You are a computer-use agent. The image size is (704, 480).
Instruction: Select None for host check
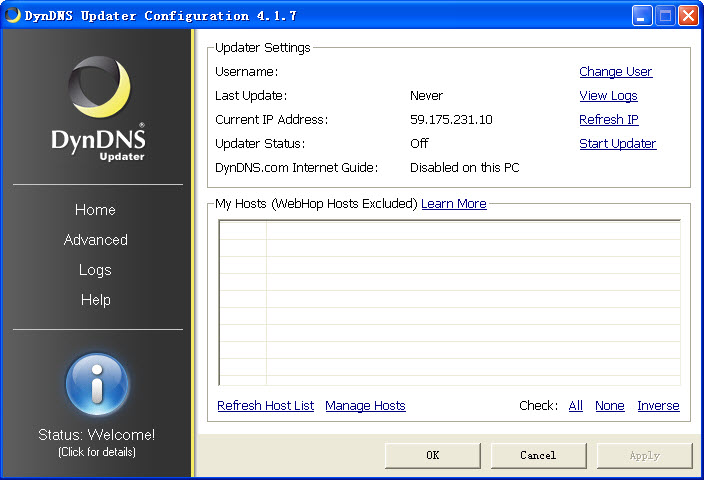point(609,406)
